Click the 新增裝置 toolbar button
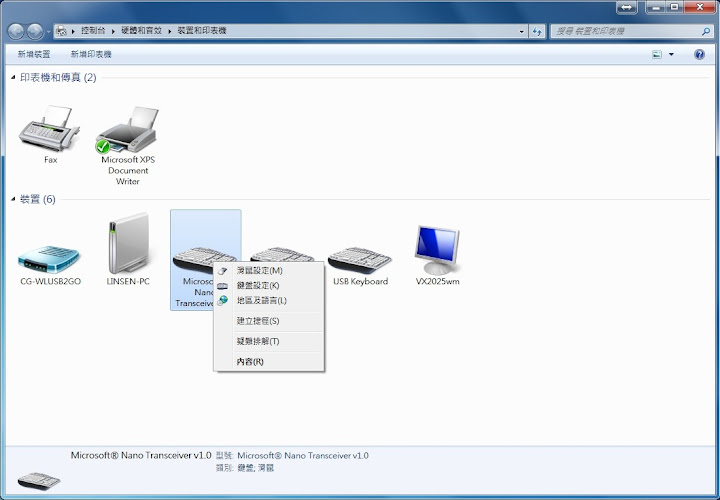This screenshot has height=500, width=720. coord(34,55)
